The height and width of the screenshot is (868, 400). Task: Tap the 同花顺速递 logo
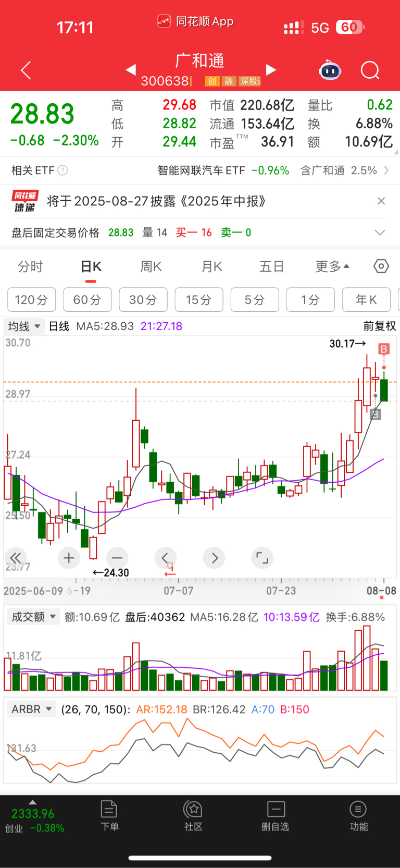pyautogui.click(x=26, y=201)
